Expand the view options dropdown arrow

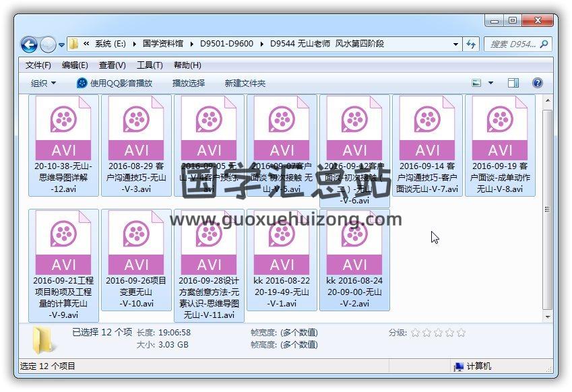tap(490, 83)
